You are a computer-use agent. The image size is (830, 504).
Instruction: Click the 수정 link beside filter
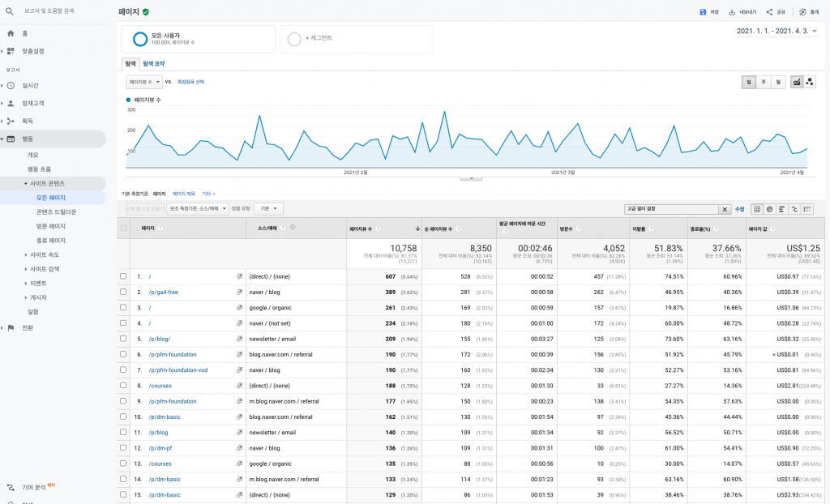coord(739,209)
